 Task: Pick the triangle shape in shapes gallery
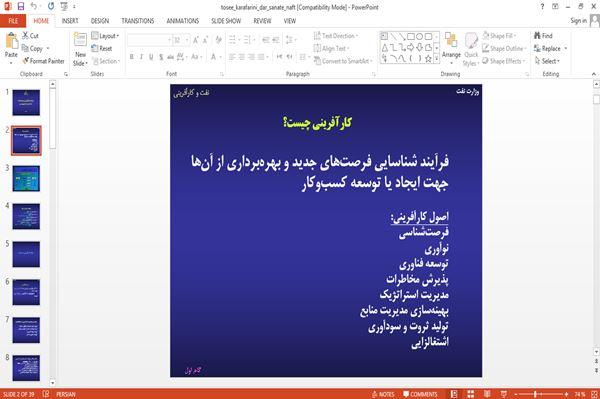tap(384, 48)
